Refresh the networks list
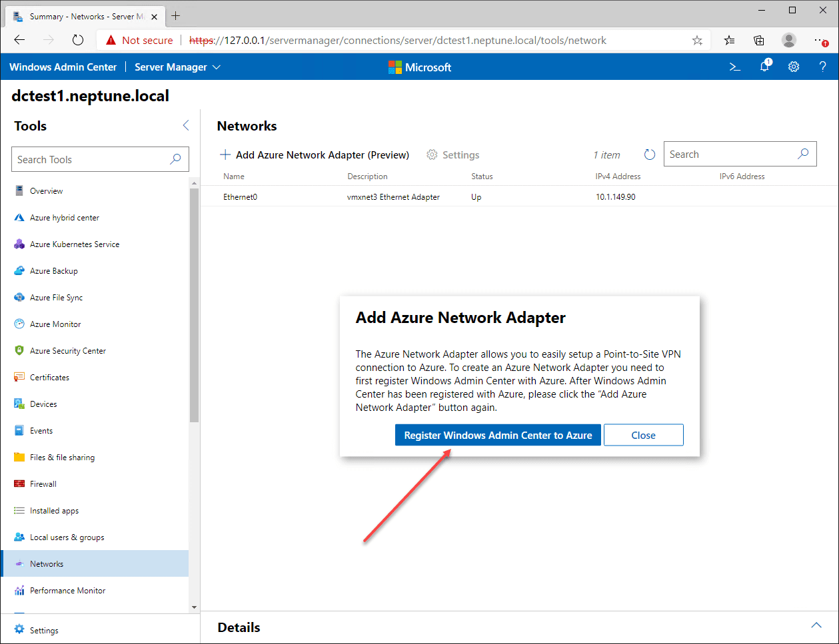The height and width of the screenshot is (644, 839). pos(650,155)
